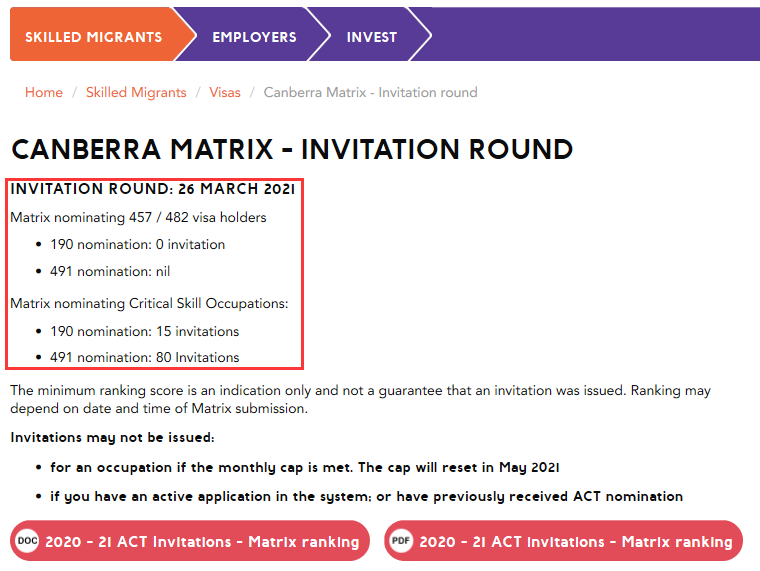
Task: Open the Skilled Migrants breadcrumb link
Action: pos(136,92)
